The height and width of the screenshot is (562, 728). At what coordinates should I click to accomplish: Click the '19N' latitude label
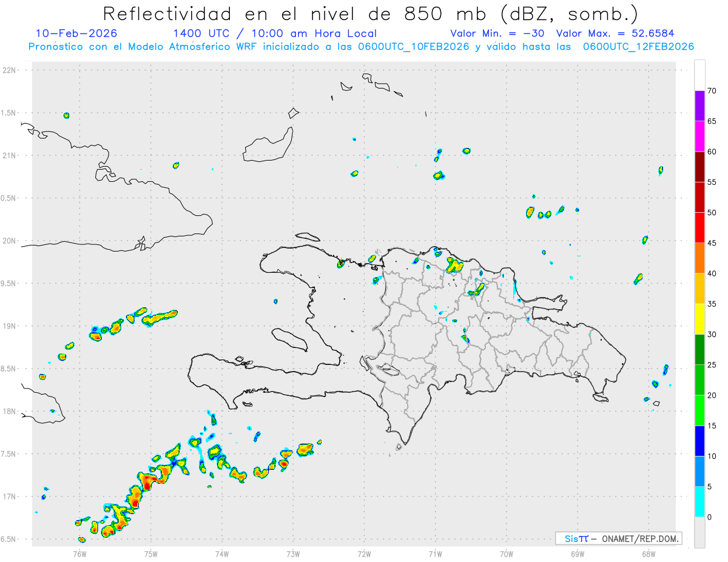click(9, 326)
